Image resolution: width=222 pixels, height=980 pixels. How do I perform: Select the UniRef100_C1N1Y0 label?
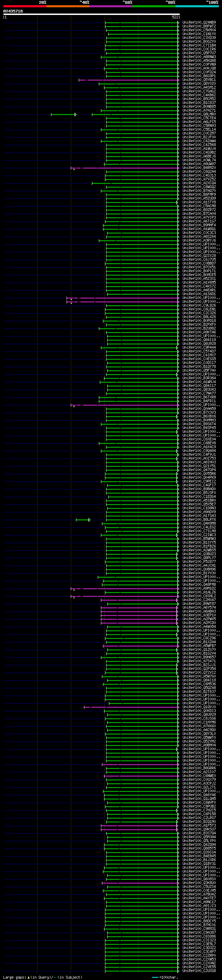click(199, 34)
